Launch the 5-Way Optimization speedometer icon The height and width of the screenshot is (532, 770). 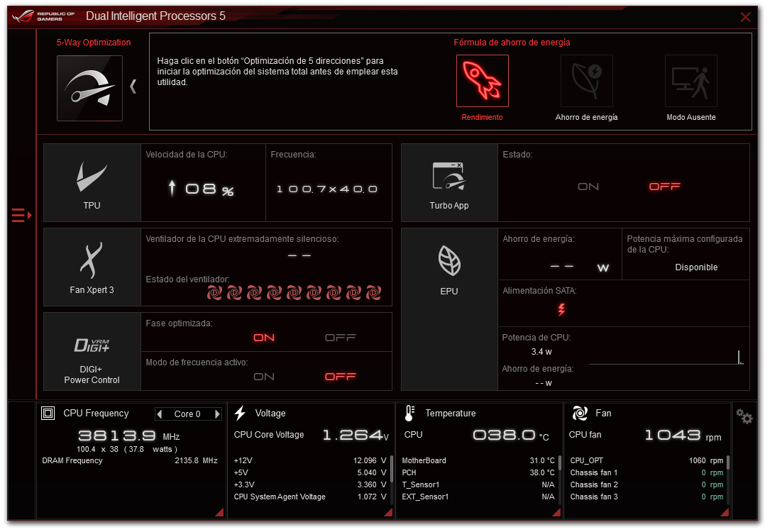pos(89,88)
